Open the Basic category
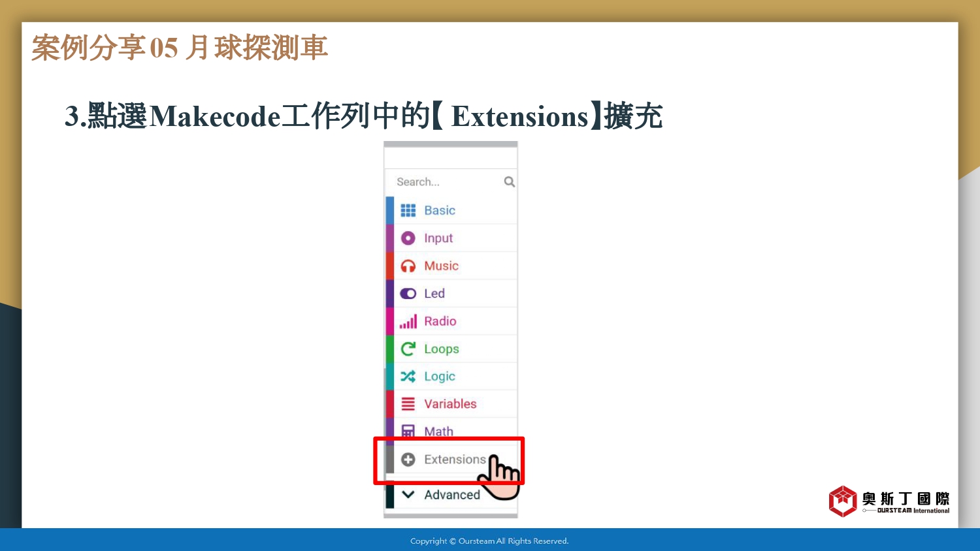Screen dimensions: 980x551 pos(451,210)
